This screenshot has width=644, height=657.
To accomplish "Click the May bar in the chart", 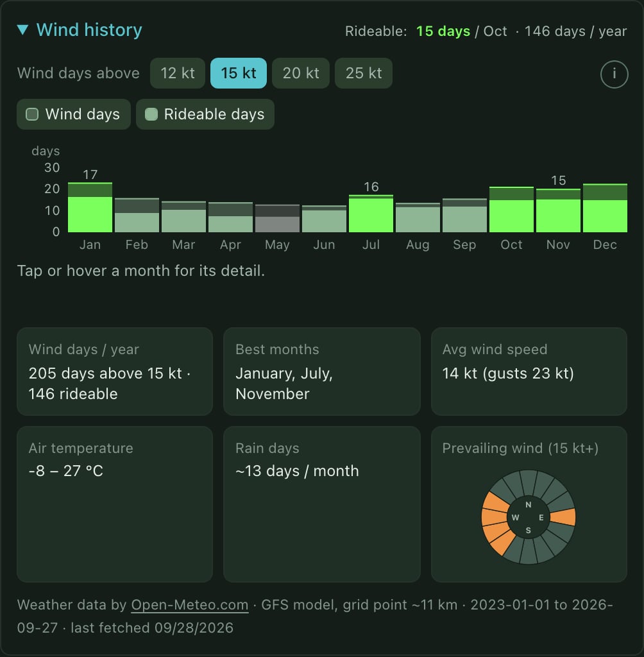I will (x=277, y=218).
